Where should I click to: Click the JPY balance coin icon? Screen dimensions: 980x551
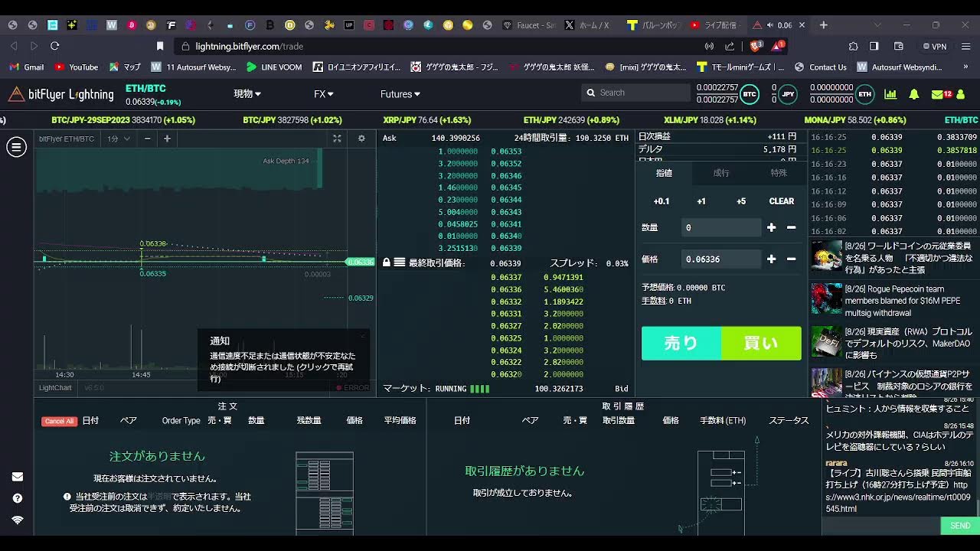point(788,94)
